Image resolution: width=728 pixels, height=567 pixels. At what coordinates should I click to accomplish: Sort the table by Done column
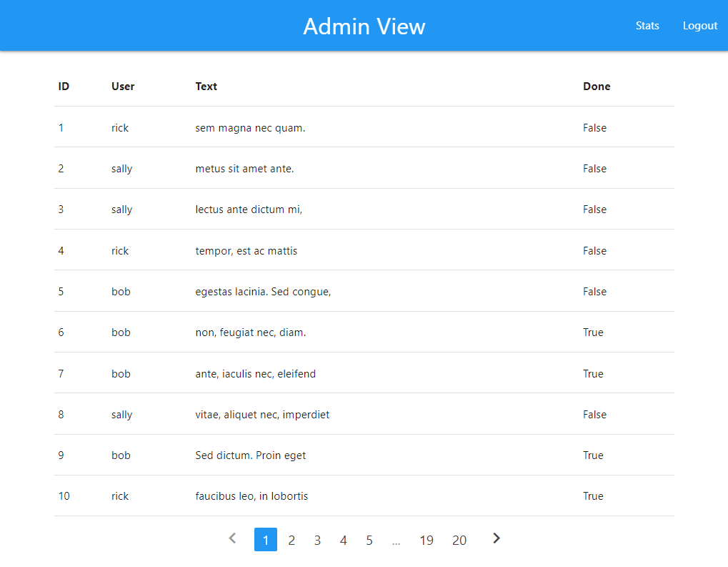(596, 86)
